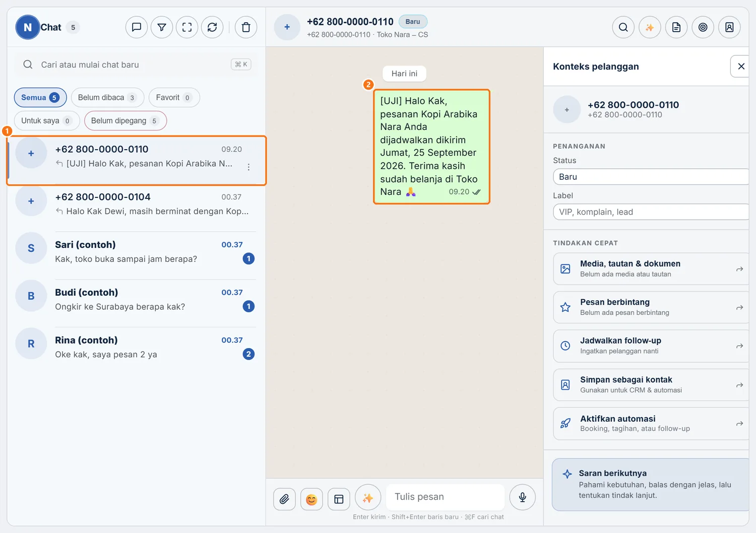Viewport: 756px width, 533px height.
Task: Click the new chat bubble icon
Action: (137, 27)
